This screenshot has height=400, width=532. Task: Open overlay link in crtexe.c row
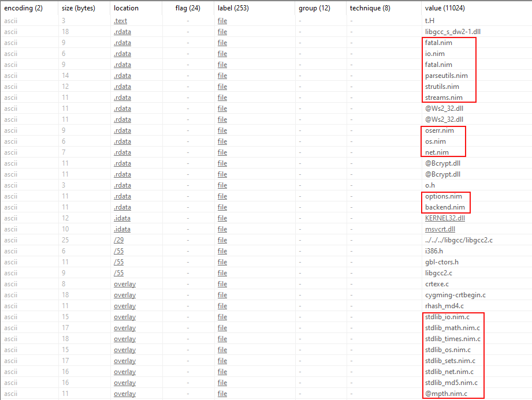[125, 284]
